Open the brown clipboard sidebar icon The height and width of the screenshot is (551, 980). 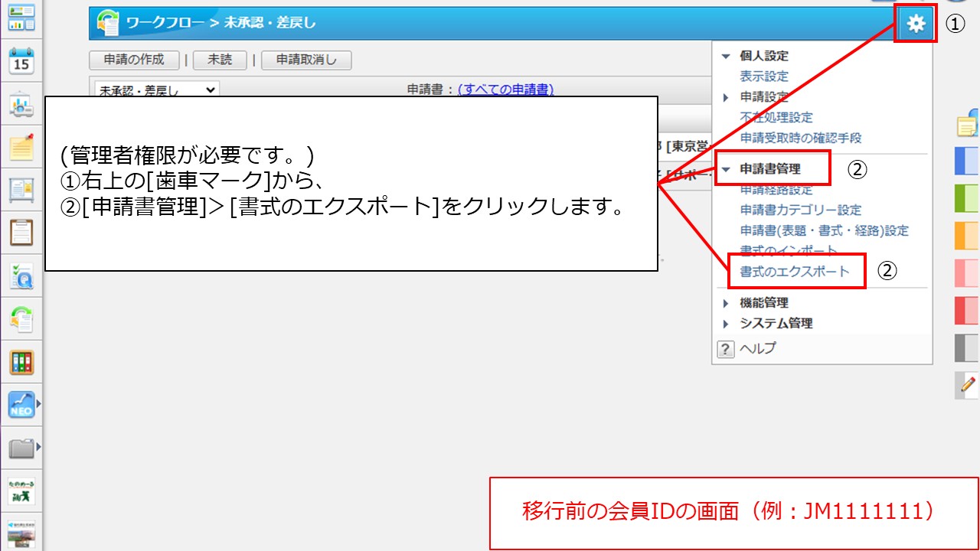21,232
